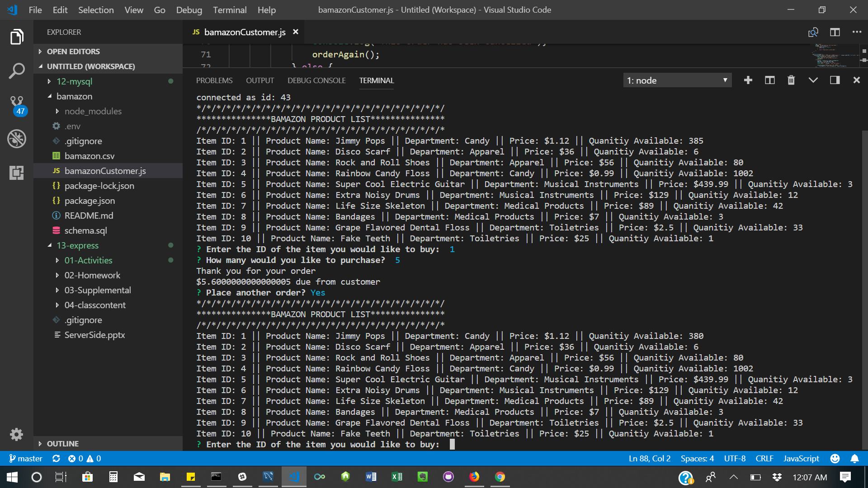Viewport: 868px width, 488px height.
Task: Create new terminal with plus icon
Action: click(748, 80)
